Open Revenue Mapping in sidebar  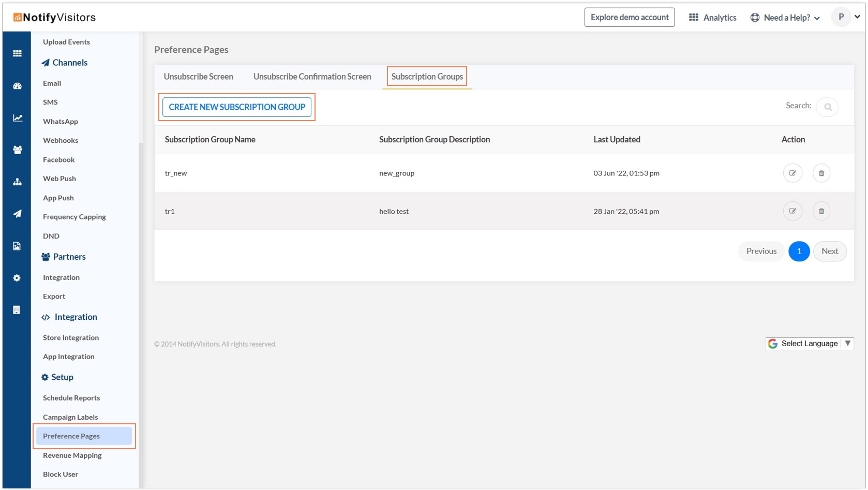coord(72,455)
